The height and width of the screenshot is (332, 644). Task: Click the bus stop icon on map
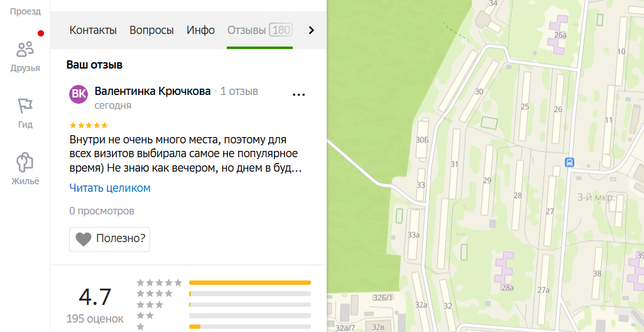569,162
